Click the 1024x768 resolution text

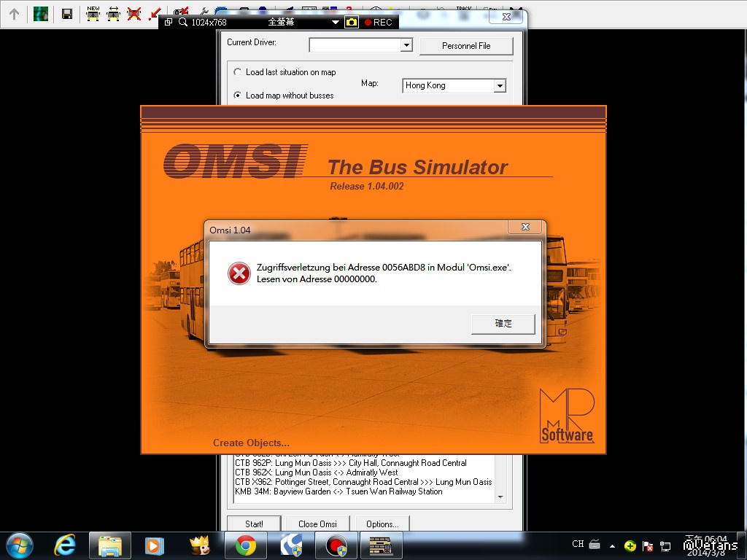(209, 23)
